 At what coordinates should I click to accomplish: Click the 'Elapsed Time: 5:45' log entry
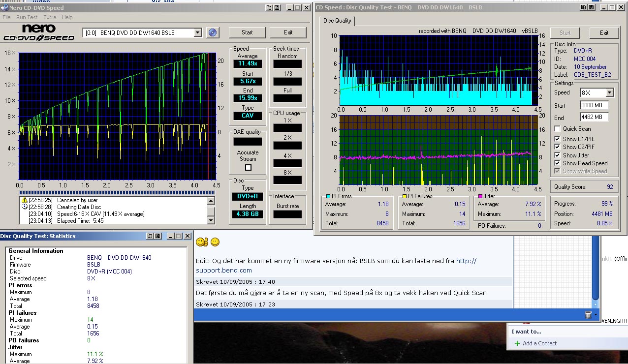[x=81, y=221]
